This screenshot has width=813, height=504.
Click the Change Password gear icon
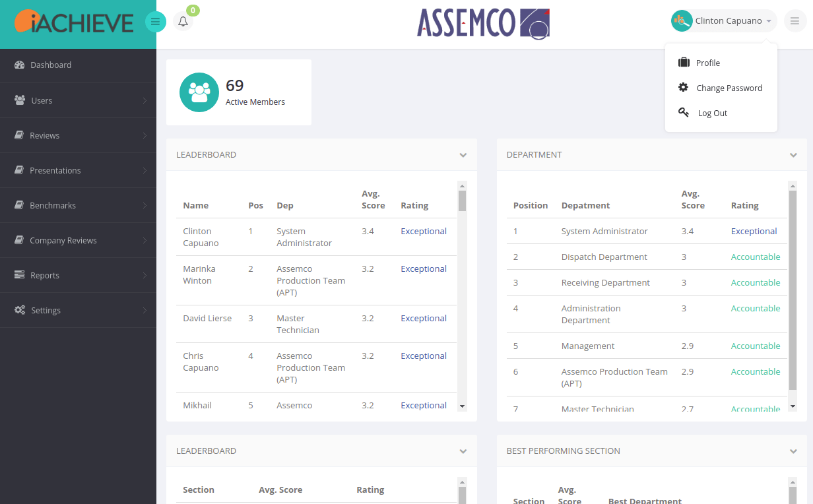(x=684, y=88)
